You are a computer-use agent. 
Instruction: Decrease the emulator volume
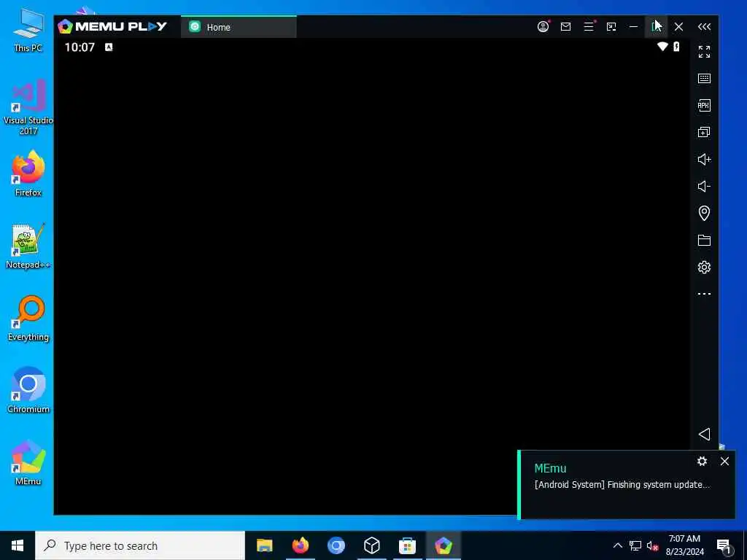pyautogui.click(x=704, y=186)
